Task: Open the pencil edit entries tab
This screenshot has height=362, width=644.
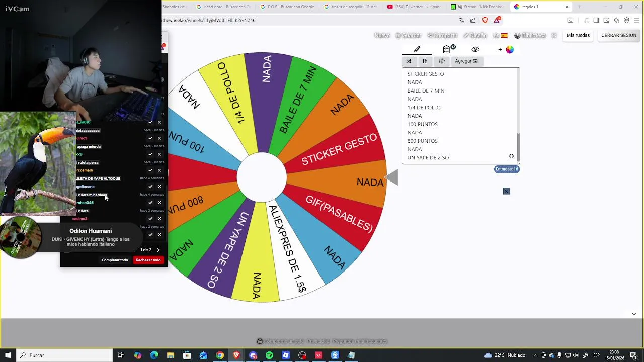Action: [417, 49]
